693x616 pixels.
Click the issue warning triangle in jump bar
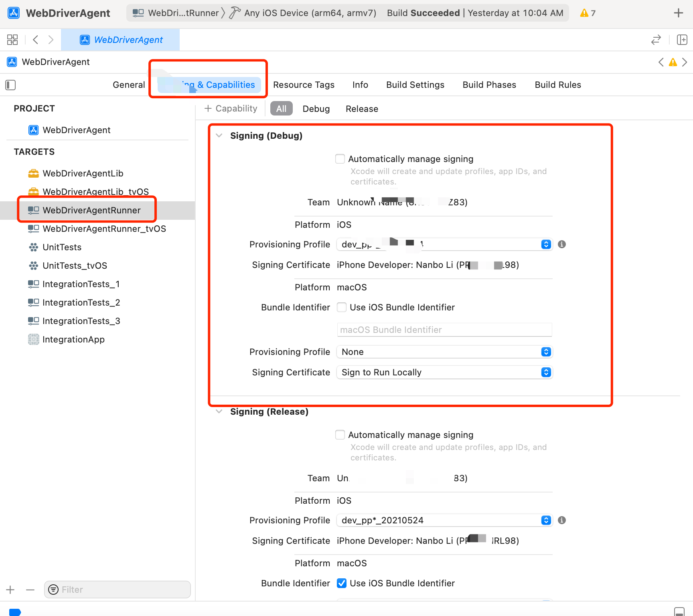tap(673, 62)
